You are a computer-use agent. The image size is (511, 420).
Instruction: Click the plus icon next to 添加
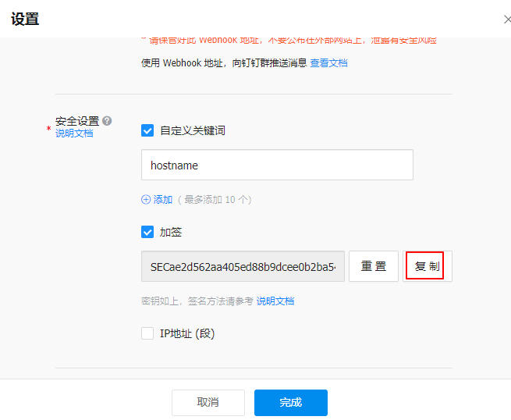(146, 199)
